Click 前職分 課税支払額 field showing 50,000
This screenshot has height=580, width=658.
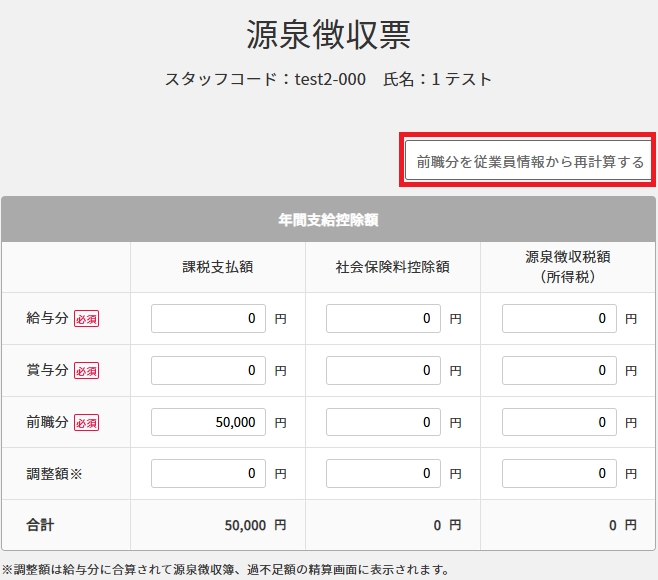pyautogui.click(x=208, y=422)
